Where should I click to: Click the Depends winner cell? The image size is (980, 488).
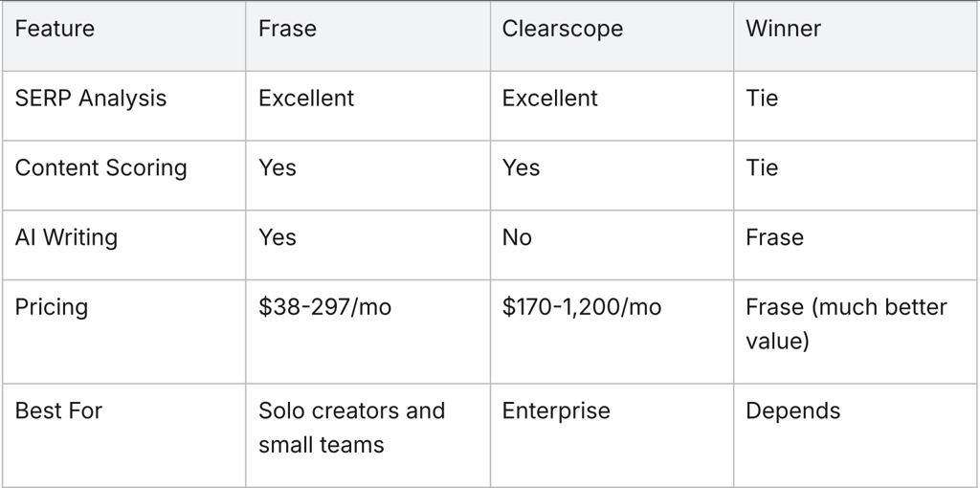[792, 411]
